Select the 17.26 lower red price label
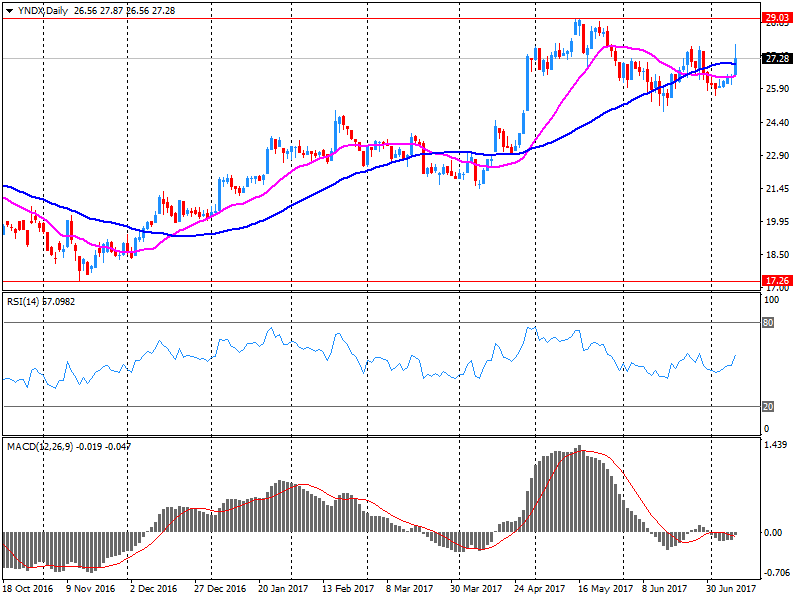 [x=777, y=281]
